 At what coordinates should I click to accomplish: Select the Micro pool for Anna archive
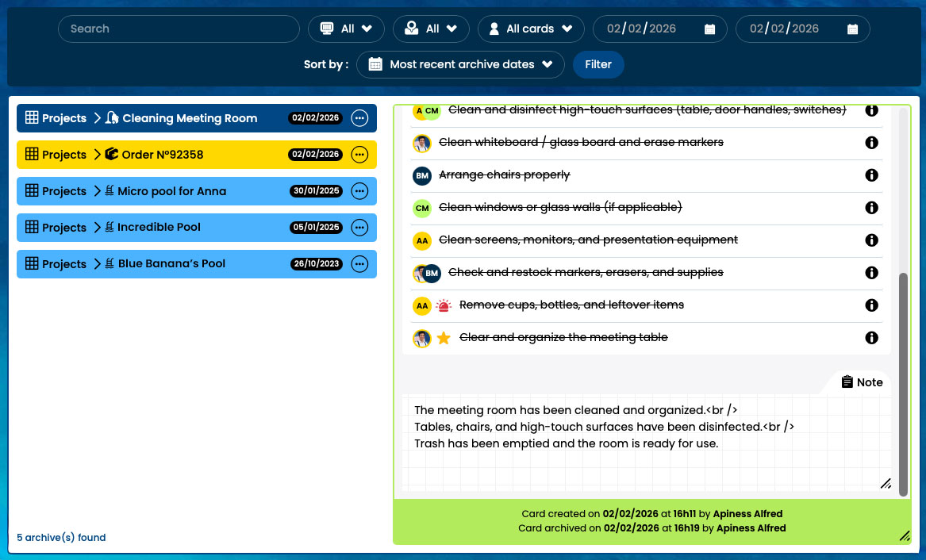point(171,191)
